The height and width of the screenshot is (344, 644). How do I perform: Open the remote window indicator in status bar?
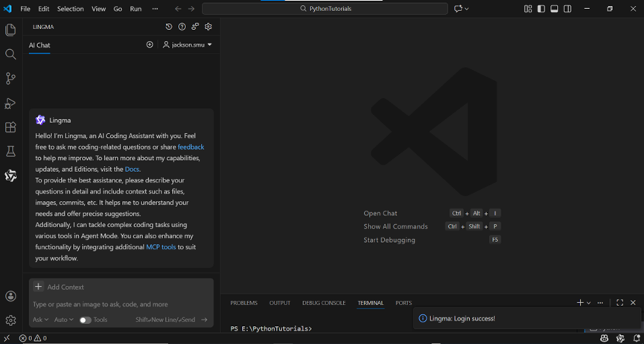(x=7, y=338)
